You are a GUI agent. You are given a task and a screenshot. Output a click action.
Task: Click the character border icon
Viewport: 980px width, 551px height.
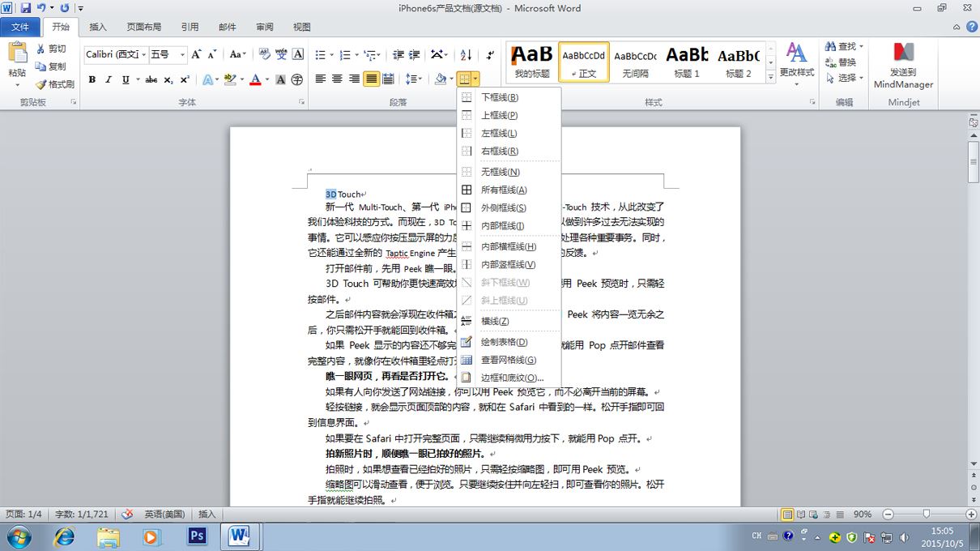[x=298, y=54]
